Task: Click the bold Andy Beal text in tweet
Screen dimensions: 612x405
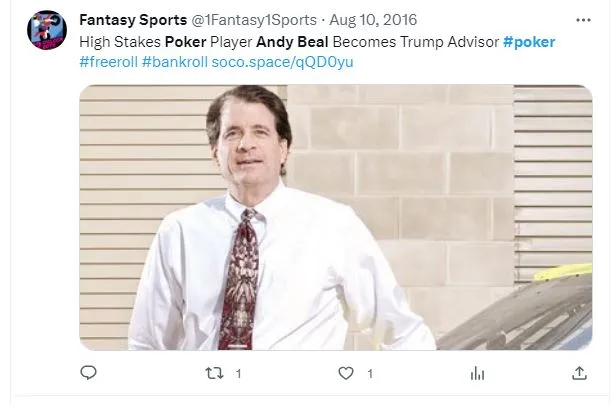Action: tap(292, 42)
